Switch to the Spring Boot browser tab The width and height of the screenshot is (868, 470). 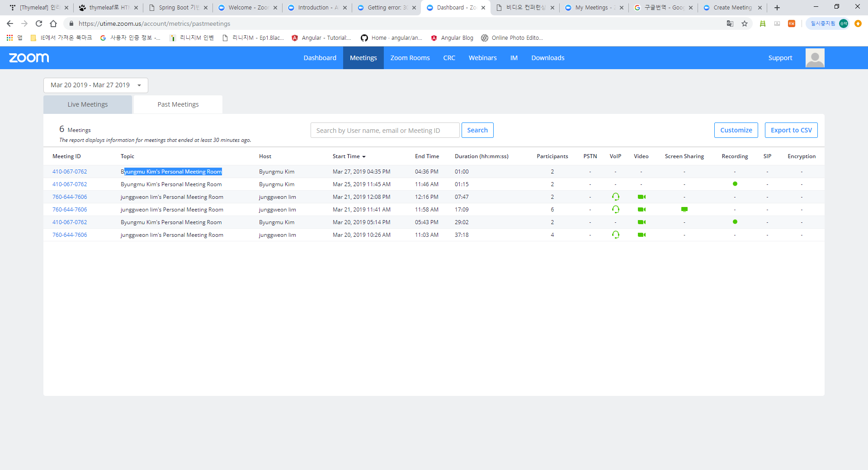click(178, 8)
